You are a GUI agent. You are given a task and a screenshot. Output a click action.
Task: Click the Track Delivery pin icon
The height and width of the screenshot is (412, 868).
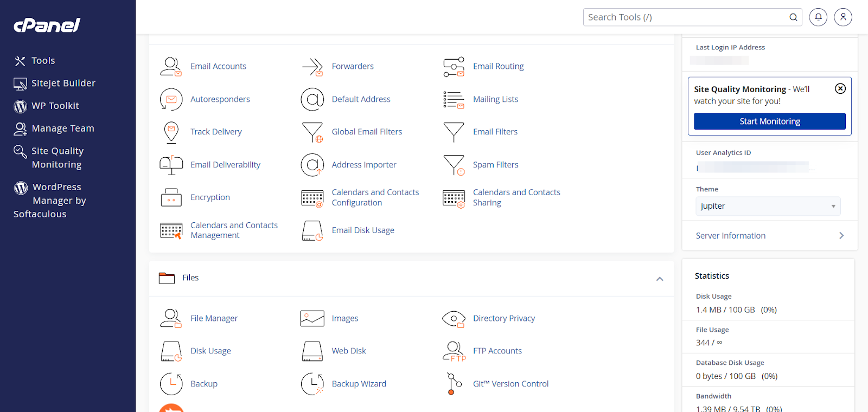(x=171, y=132)
